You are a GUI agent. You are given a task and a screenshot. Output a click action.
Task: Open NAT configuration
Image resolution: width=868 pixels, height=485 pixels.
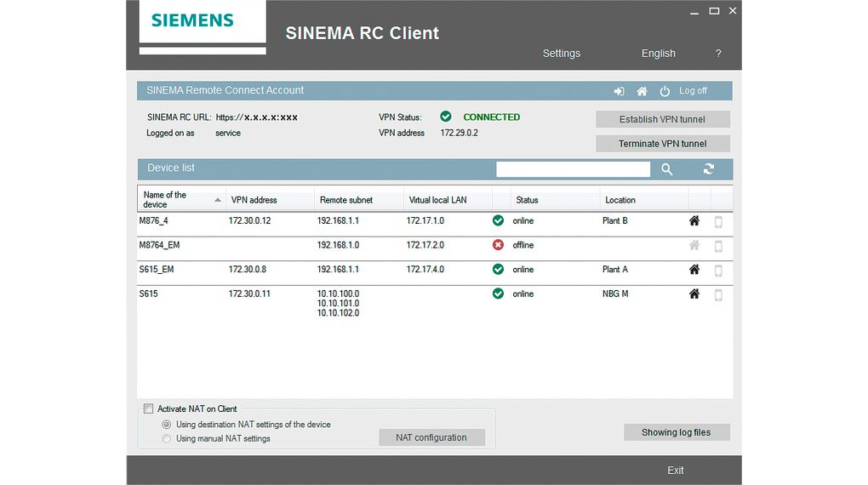pos(431,437)
